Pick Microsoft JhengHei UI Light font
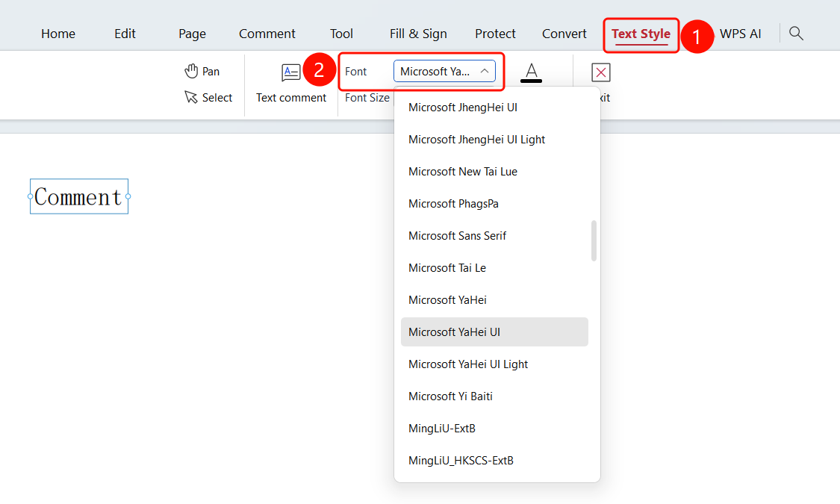Screen dimensions: 840x504 (494, 140)
